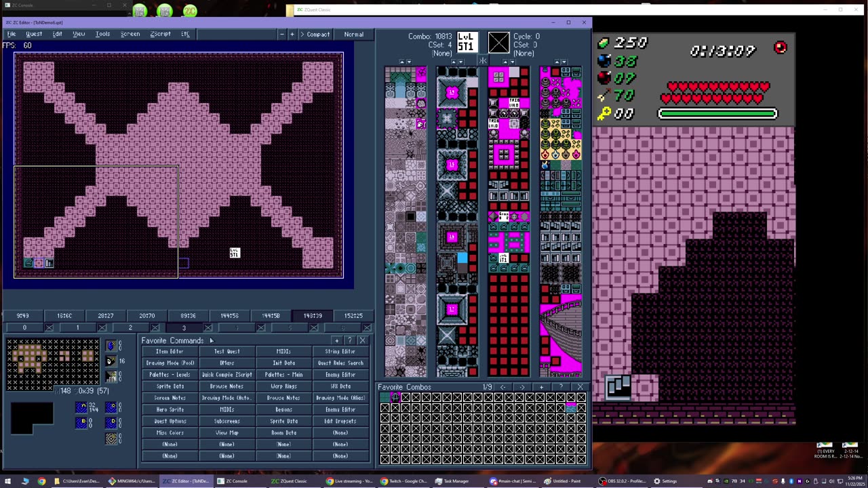Click the stairs warp icon
The height and width of the screenshot is (488, 868).
point(112,377)
